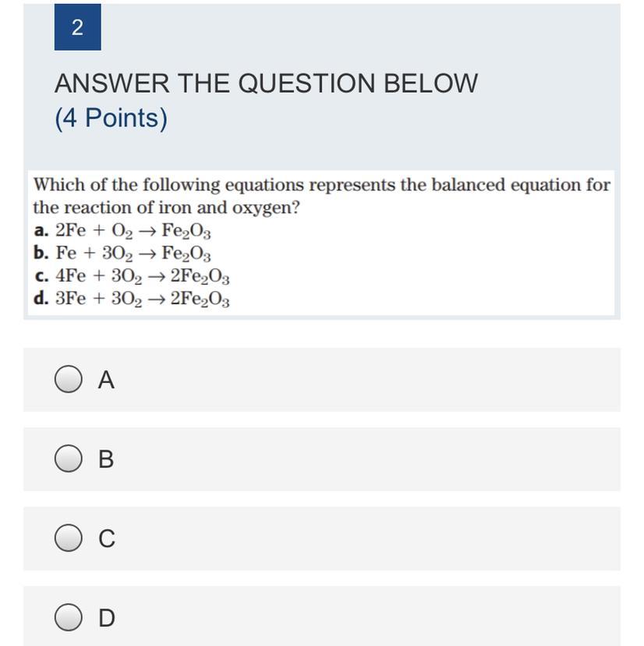Select radio button for answer A
This screenshot has height=646, width=644.
[69, 379]
